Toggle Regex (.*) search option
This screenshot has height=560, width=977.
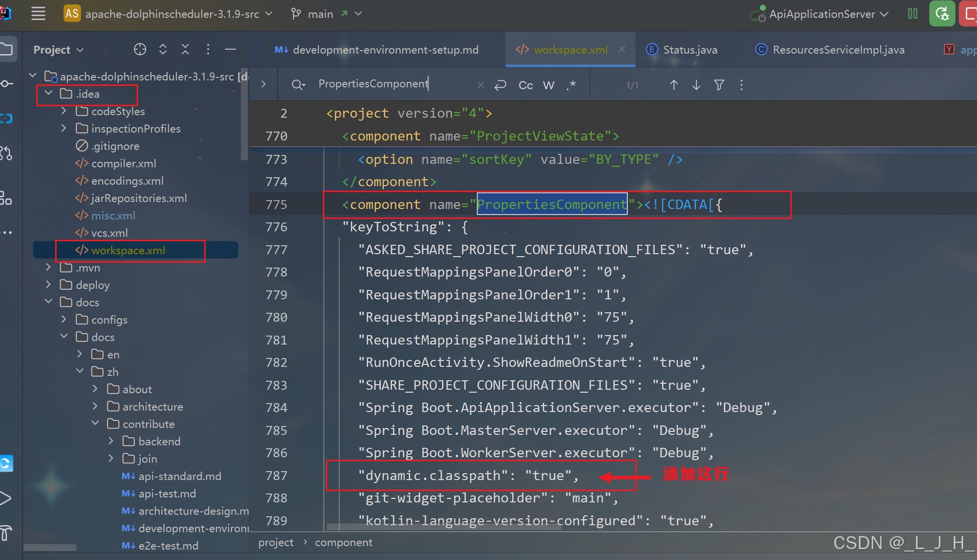click(571, 85)
